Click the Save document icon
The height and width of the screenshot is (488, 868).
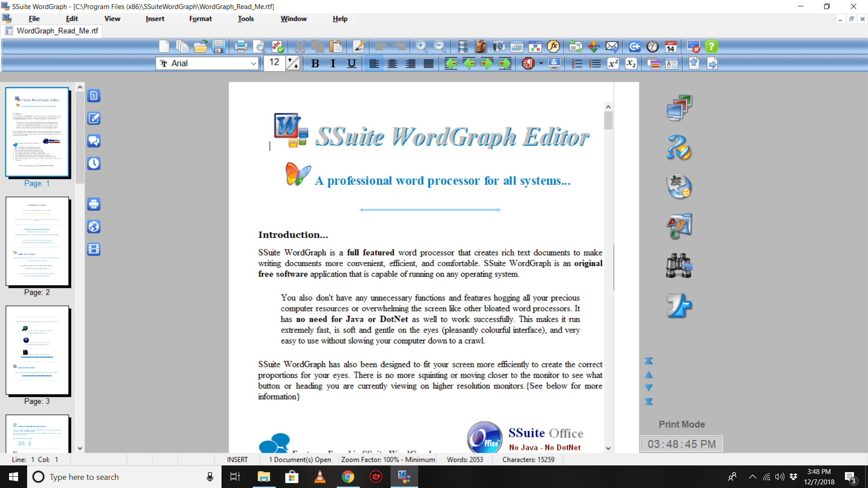(x=219, y=47)
